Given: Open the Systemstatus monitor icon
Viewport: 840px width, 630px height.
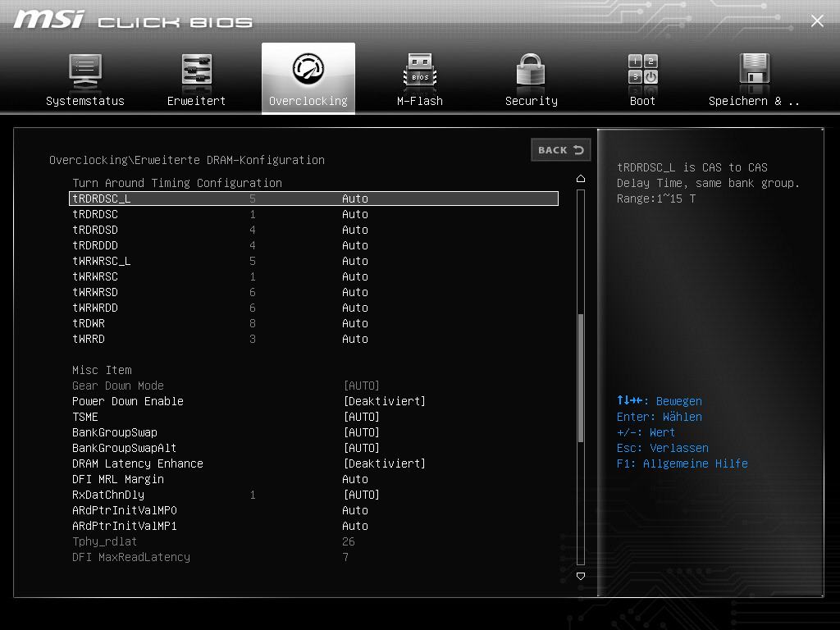Looking at the screenshot, I should click(85, 71).
